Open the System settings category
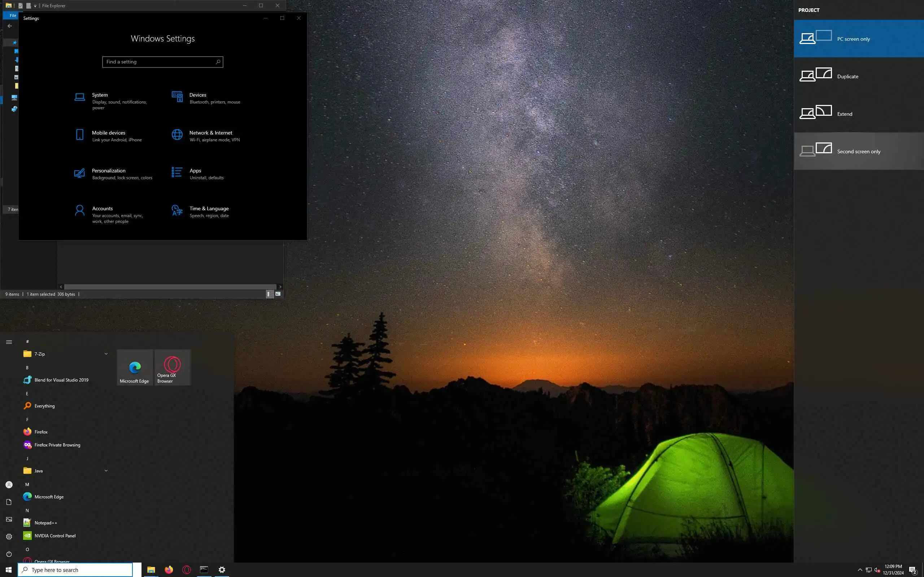Viewport: 924px width, 577px height. [100, 95]
